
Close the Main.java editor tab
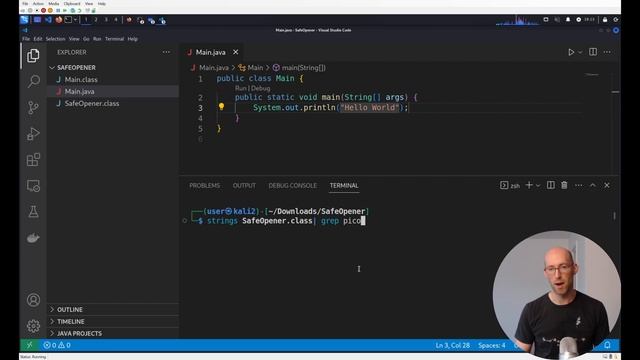point(236,52)
